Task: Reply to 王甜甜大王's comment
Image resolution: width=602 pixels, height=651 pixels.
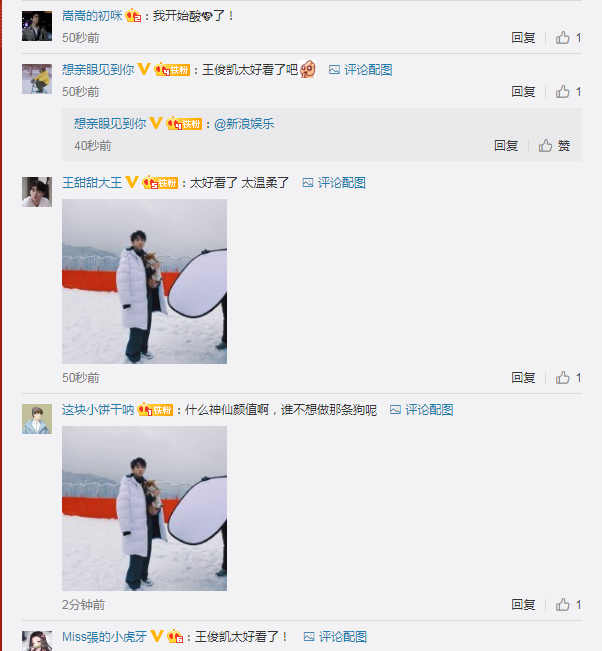Action: pyautogui.click(x=523, y=377)
